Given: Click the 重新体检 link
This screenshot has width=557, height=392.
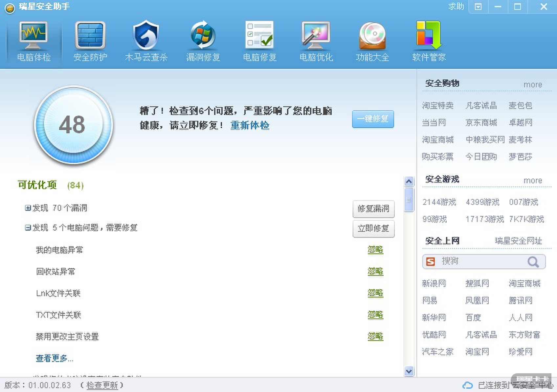Looking at the screenshot, I should click(250, 125).
